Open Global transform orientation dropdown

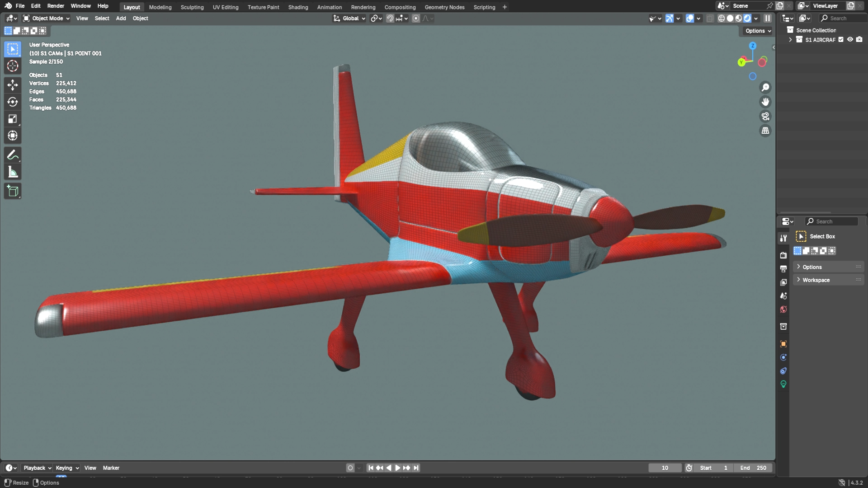349,19
